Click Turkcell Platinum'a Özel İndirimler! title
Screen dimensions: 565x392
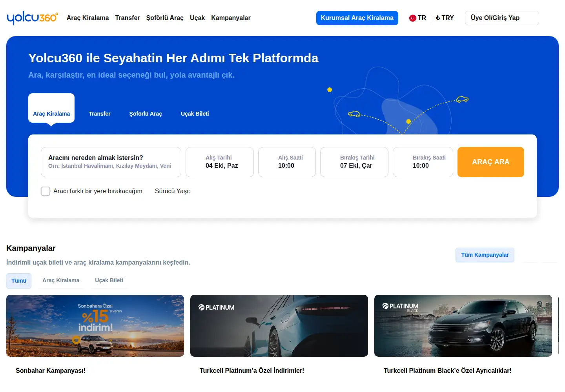(x=252, y=370)
